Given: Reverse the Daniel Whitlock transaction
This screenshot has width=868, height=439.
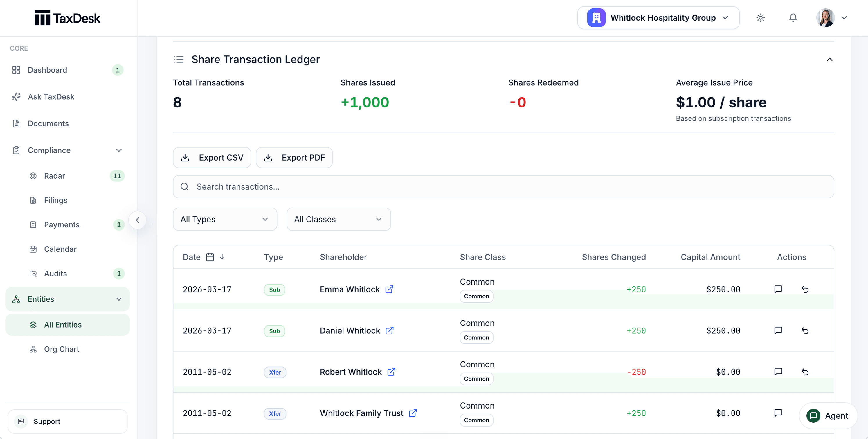Looking at the screenshot, I should tap(805, 331).
